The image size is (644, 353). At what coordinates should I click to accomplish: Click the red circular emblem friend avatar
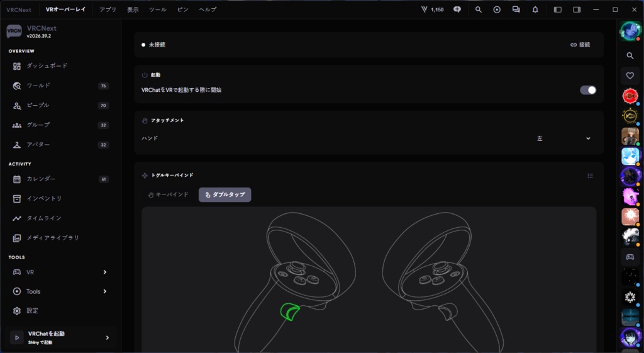[630, 96]
